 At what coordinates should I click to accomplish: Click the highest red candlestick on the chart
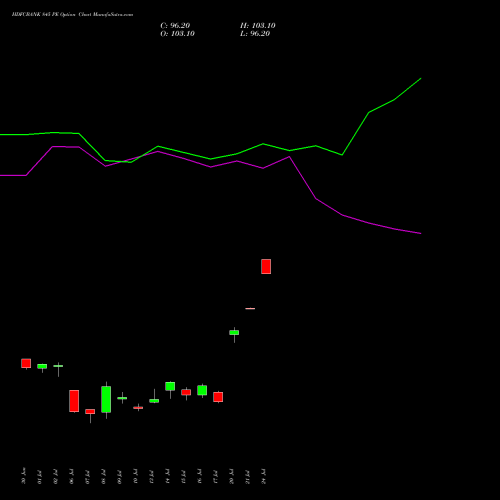(266, 266)
